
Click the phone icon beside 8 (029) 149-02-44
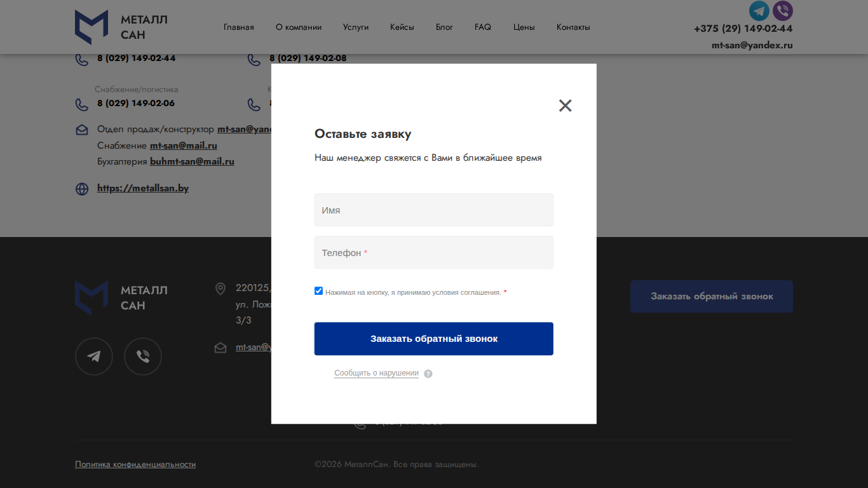82,60
